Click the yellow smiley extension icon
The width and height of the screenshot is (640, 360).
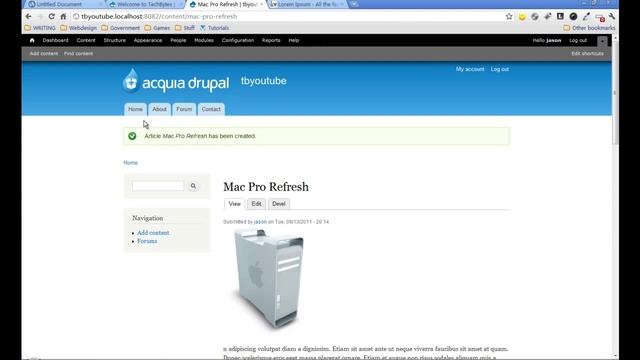point(522,16)
